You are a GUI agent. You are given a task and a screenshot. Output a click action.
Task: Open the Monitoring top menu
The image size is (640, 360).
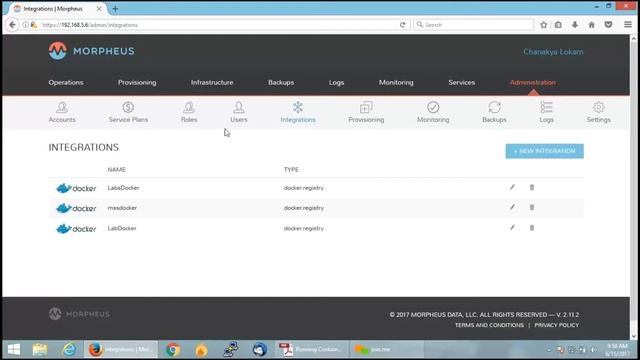pyautogui.click(x=396, y=82)
